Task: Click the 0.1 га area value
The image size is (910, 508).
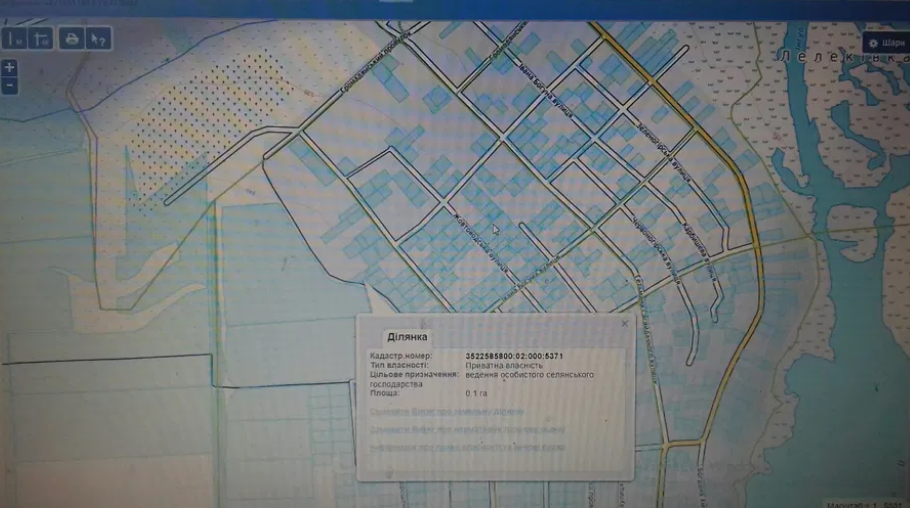Action: point(476,393)
